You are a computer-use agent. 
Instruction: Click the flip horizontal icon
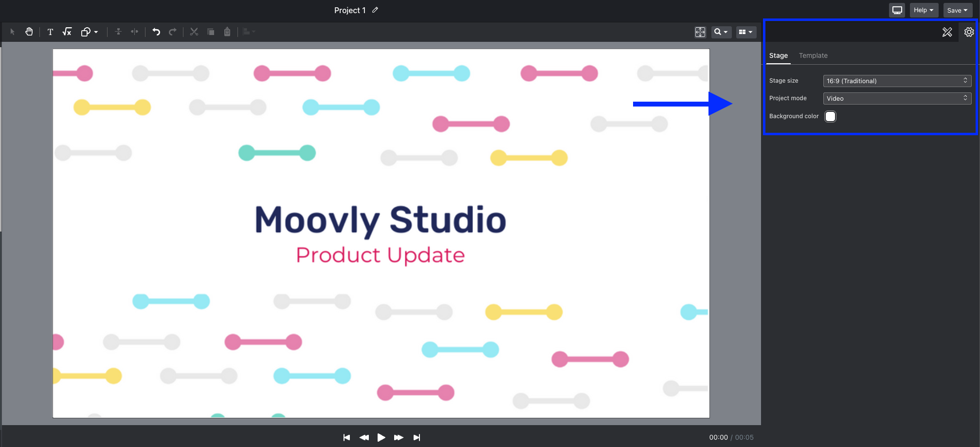pos(135,32)
